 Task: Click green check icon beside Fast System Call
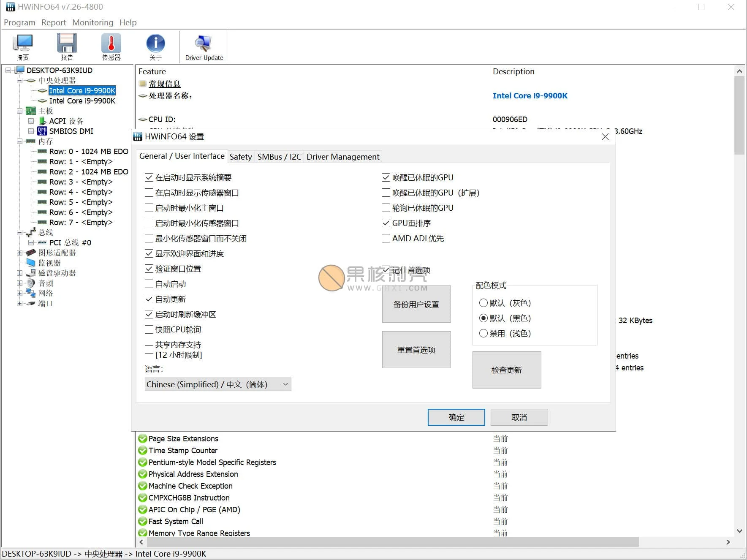coord(143,521)
